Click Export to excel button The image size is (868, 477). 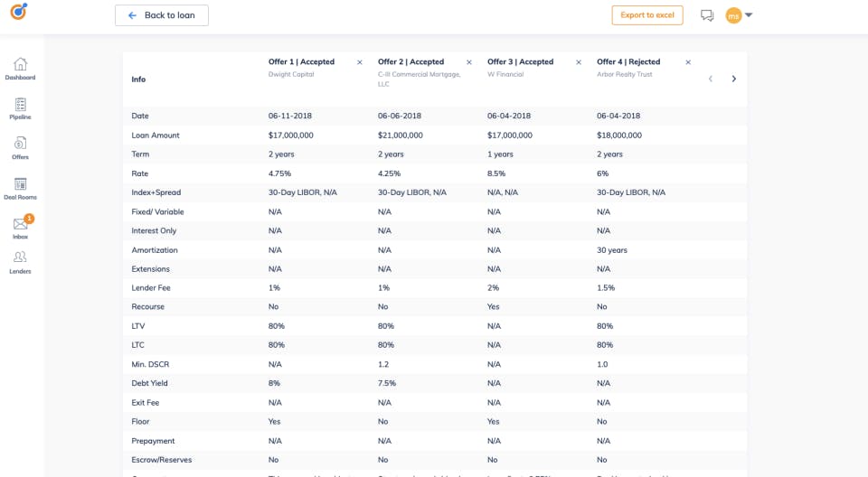pos(647,15)
